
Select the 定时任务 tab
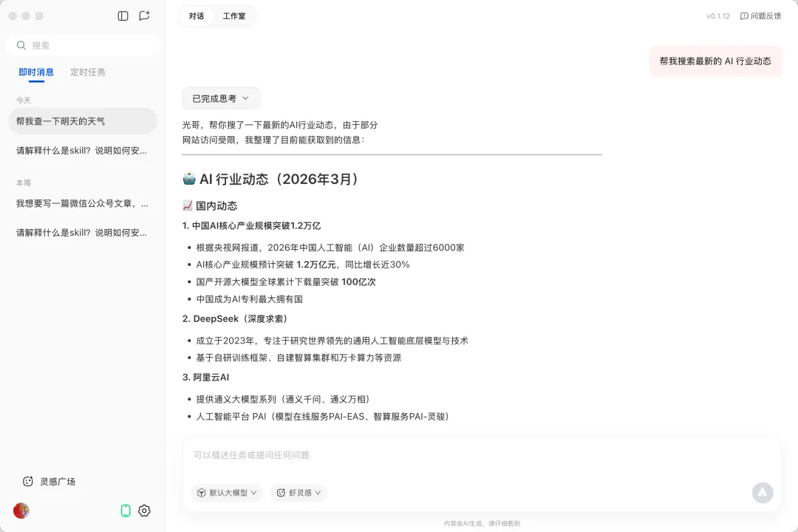(x=88, y=72)
